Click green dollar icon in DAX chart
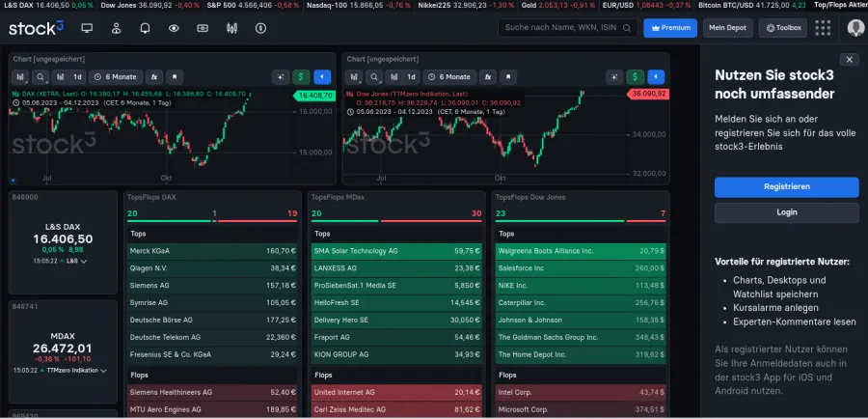This screenshot has width=868, height=419. (301, 77)
